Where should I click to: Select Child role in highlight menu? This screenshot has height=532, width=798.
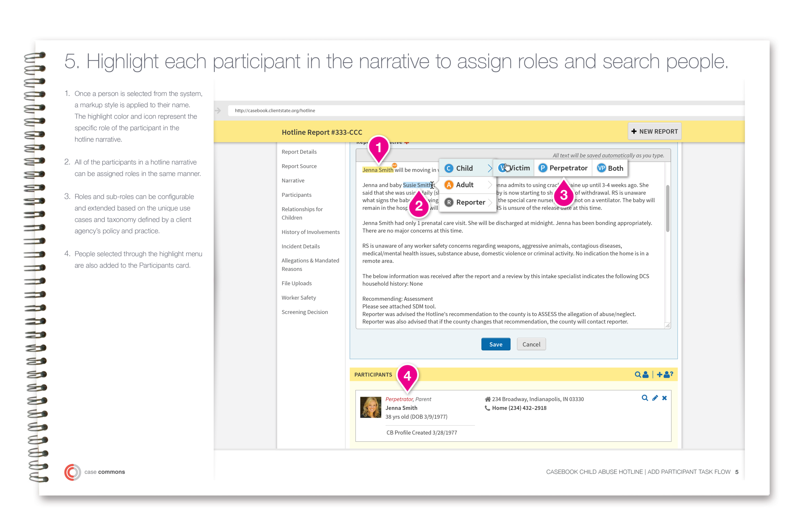pyautogui.click(x=468, y=168)
